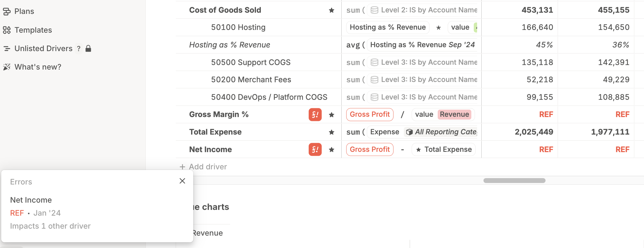Image resolution: width=644 pixels, height=248 pixels.
Task: Click the red Gross Profit chip in Net Income formula
Action: (370, 149)
